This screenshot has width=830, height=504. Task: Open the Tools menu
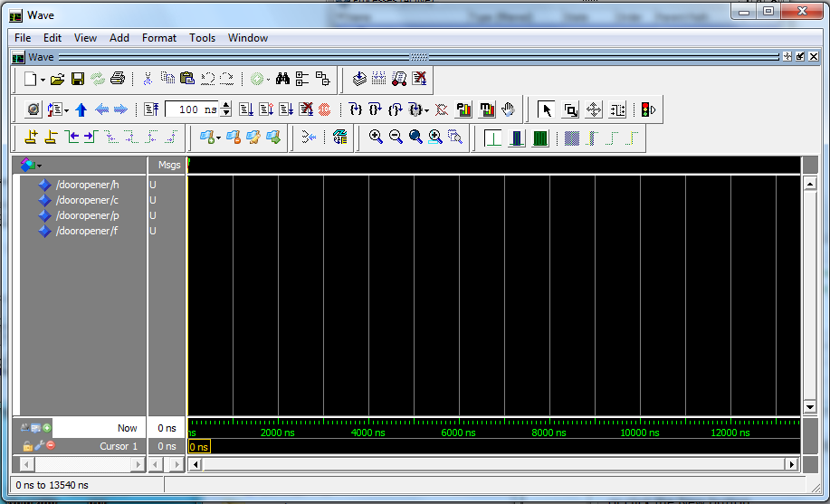[202, 38]
